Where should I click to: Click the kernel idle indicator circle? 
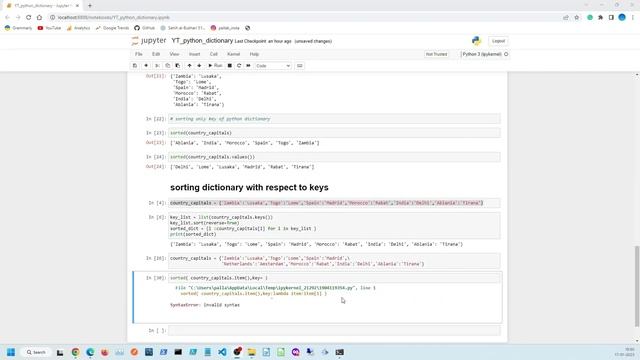coord(506,54)
